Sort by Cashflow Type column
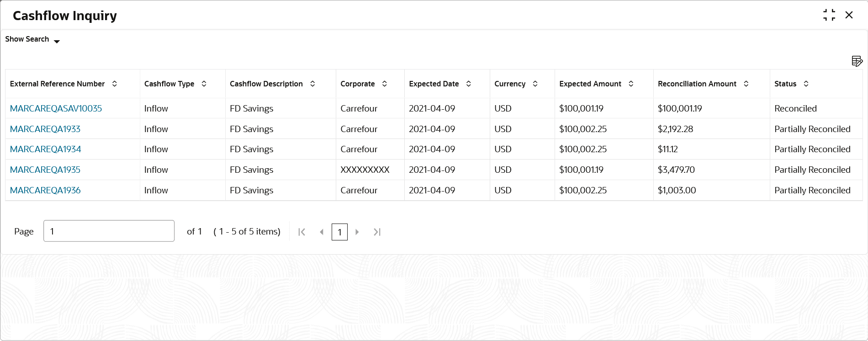Image resolution: width=868 pixels, height=341 pixels. (204, 84)
